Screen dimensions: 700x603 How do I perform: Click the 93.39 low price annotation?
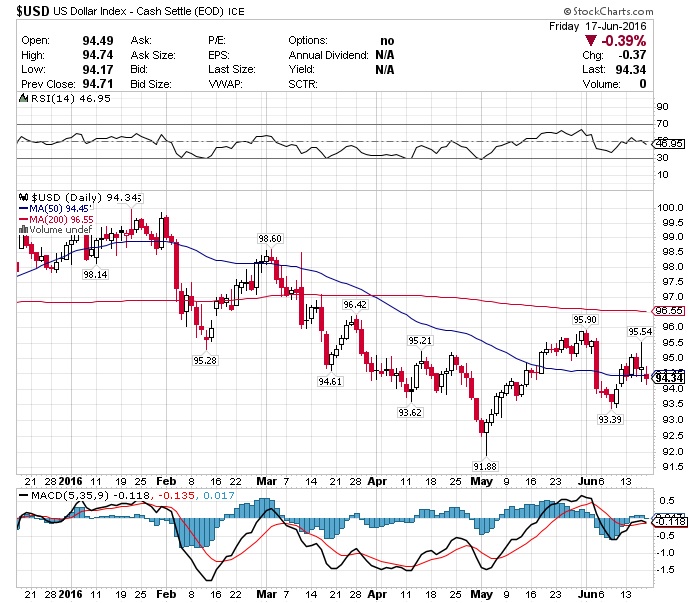(610, 420)
